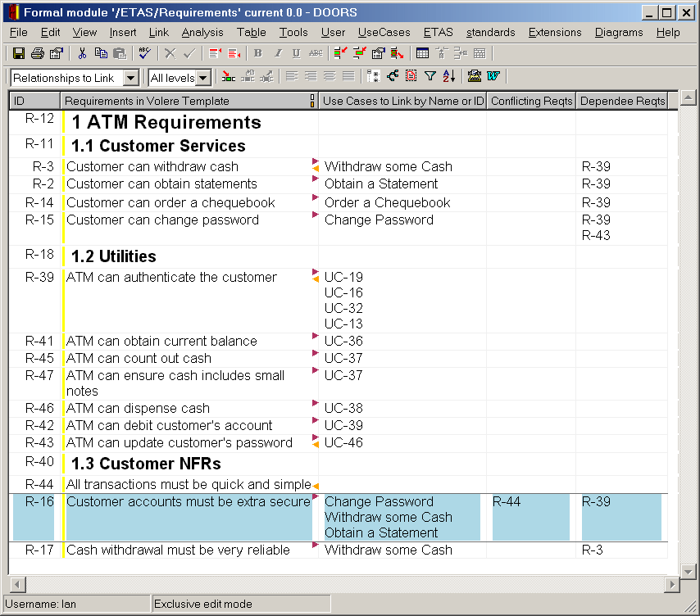This screenshot has height=616, width=700.
Task: Click the UC-46 use case cell
Action: point(343,443)
